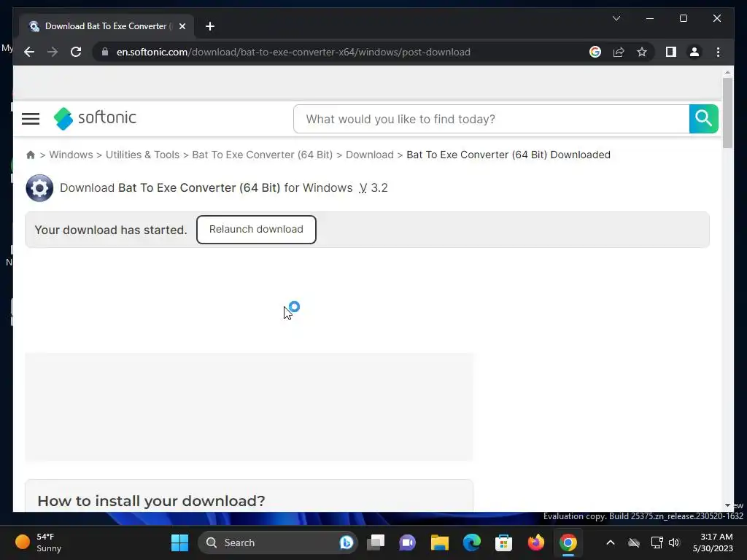This screenshot has width=747, height=560.
Task: Open Task View from taskbar
Action: pos(376,542)
